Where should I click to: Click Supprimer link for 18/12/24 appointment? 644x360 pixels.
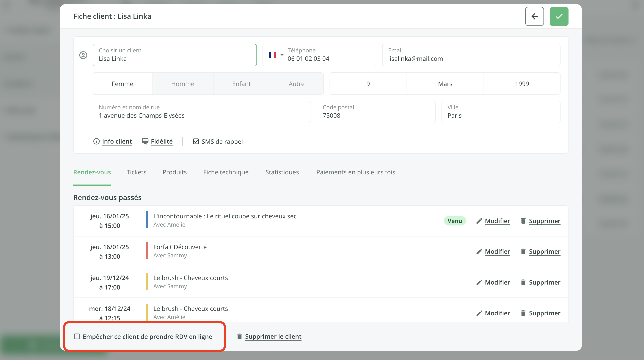tap(544, 313)
